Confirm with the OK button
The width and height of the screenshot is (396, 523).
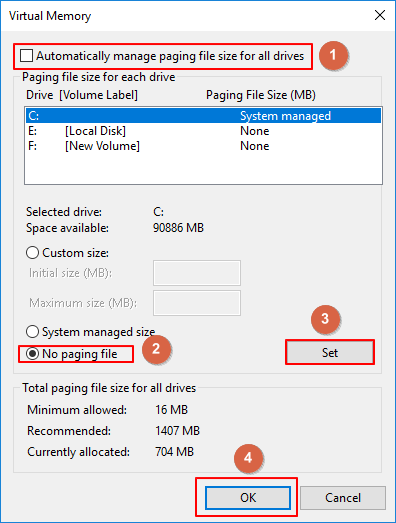pos(248,498)
